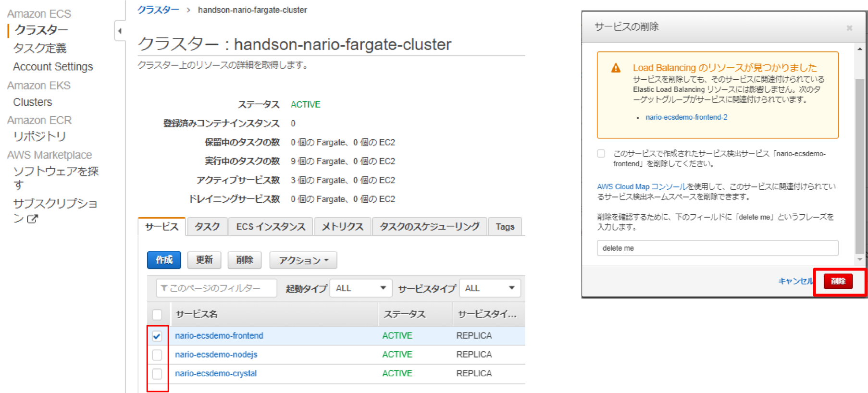Collapse the left navigation sidebar arrow

[x=120, y=31]
